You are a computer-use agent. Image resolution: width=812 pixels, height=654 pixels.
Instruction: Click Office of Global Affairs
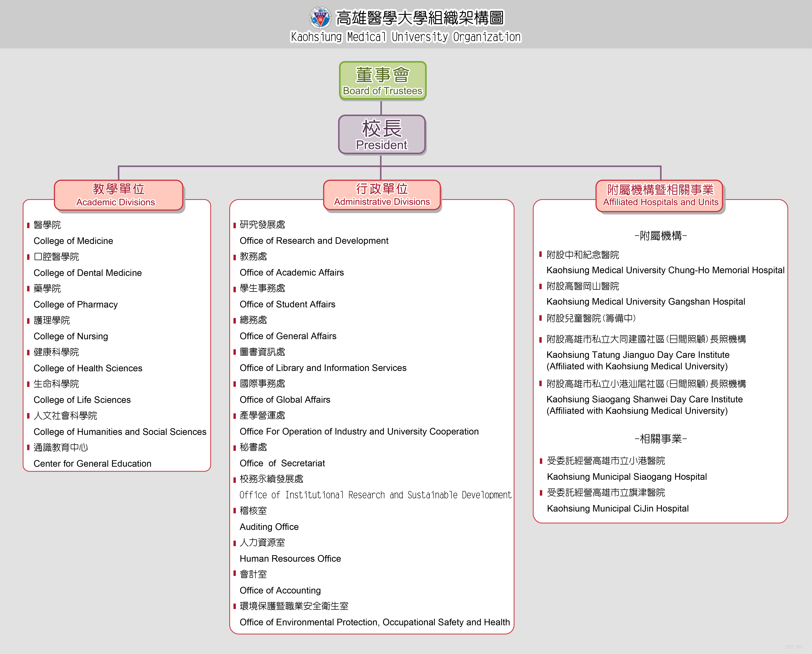(285, 400)
